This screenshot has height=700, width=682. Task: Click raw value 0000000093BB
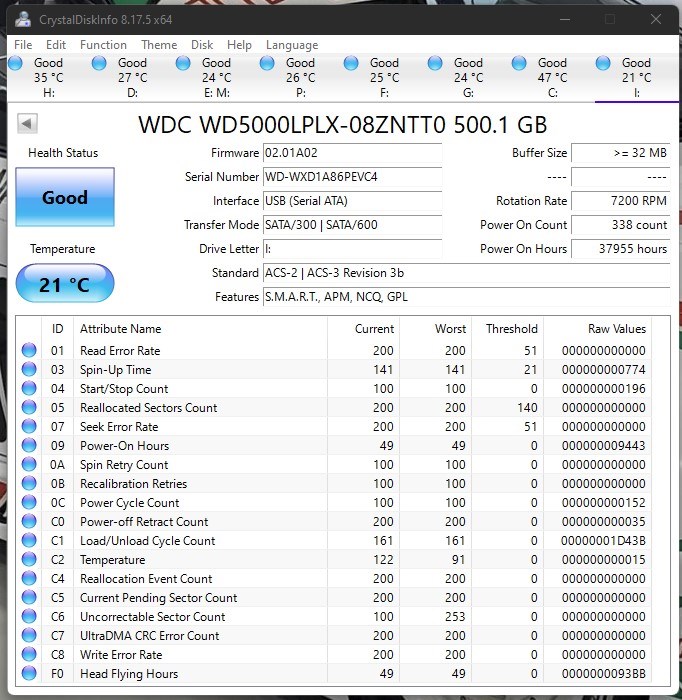point(603,674)
